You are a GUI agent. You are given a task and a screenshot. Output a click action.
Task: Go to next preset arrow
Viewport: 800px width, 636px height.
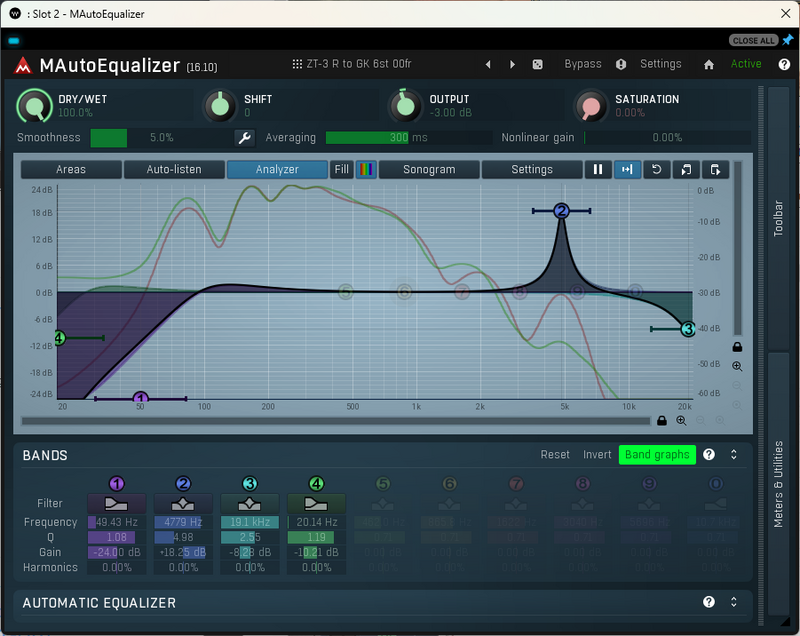[512, 64]
